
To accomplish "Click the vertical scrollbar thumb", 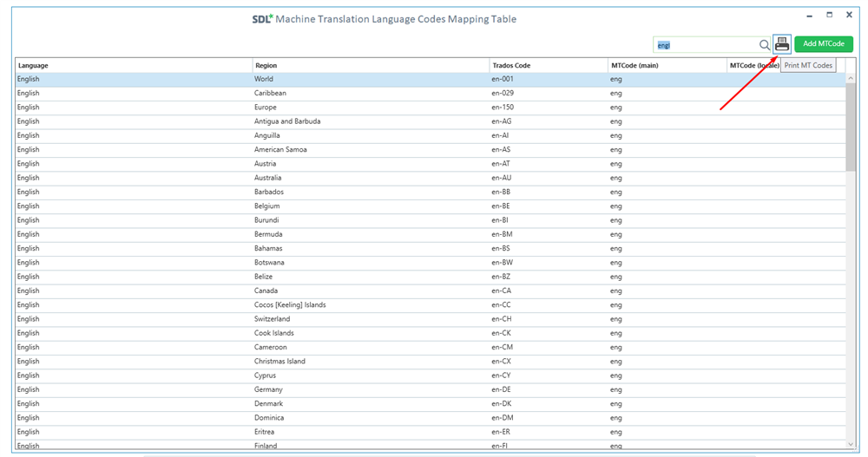I will (851, 127).
